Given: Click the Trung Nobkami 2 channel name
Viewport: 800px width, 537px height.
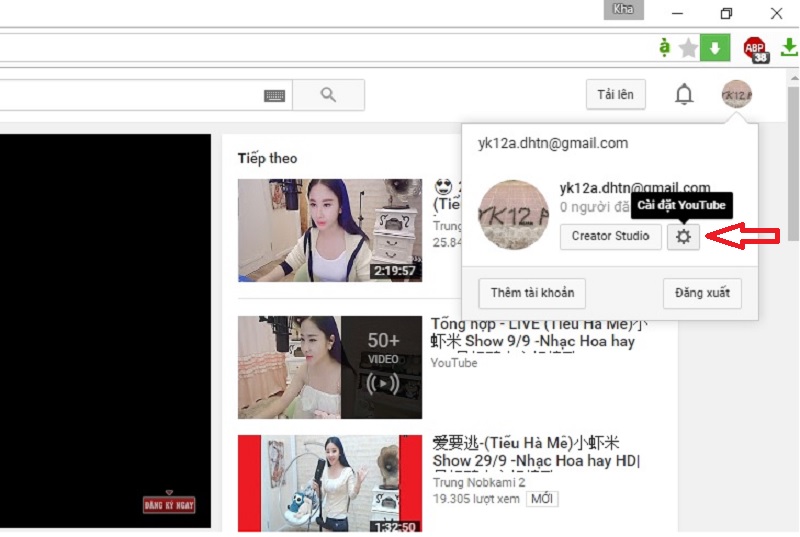Looking at the screenshot, I should point(479,482).
